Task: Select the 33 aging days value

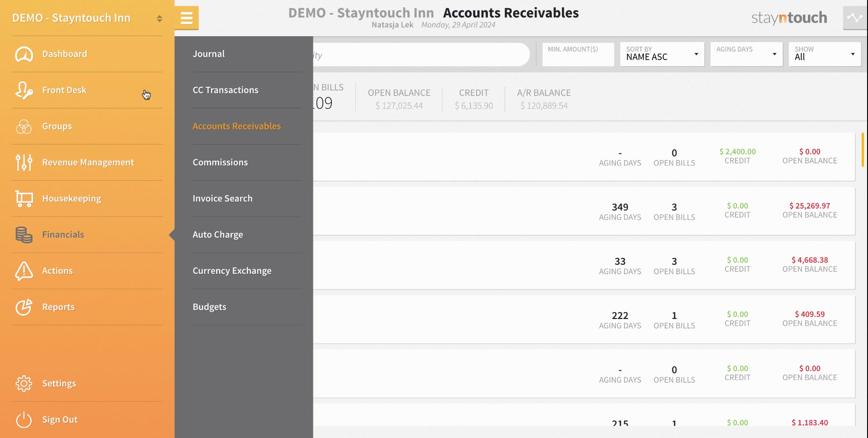Action: point(620,261)
